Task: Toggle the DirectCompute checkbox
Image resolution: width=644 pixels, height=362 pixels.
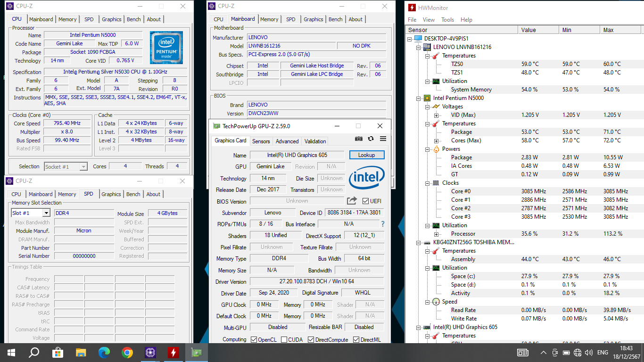Action: 311,339
